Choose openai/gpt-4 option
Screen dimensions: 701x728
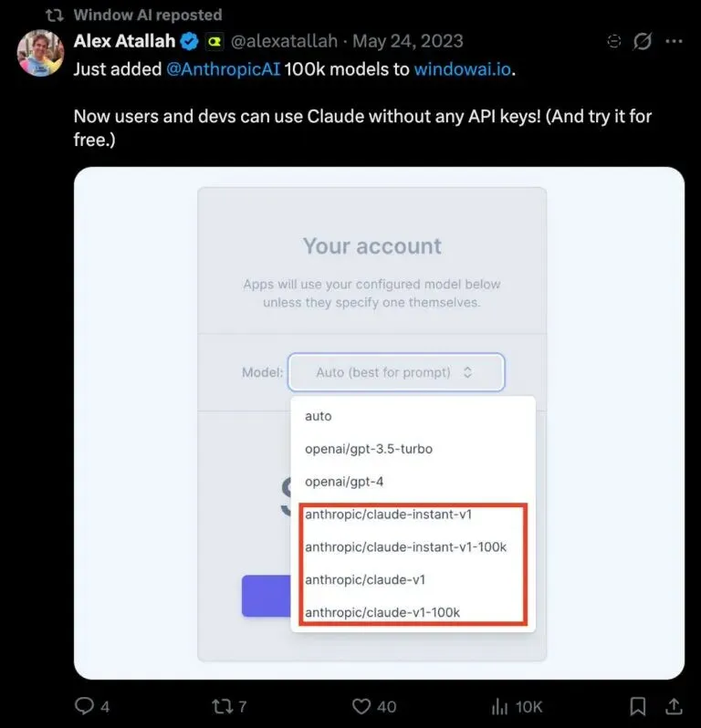pos(344,482)
